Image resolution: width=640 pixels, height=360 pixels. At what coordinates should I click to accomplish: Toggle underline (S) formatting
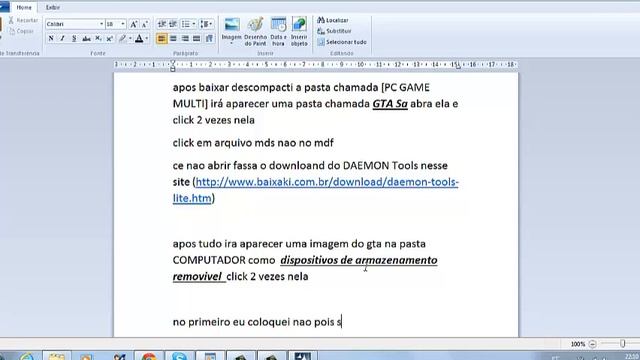click(x=74, y=39)
